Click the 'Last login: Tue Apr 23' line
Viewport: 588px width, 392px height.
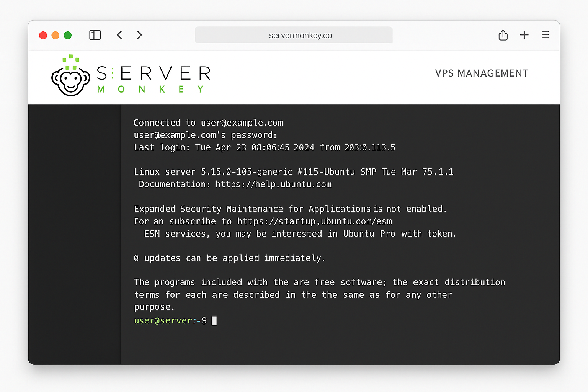(265, 147)
